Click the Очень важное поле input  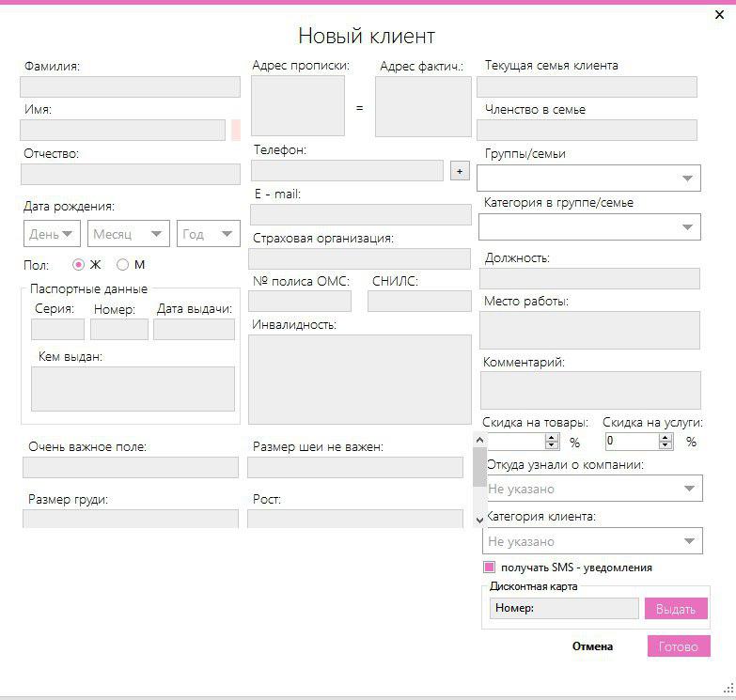(131, 468)
